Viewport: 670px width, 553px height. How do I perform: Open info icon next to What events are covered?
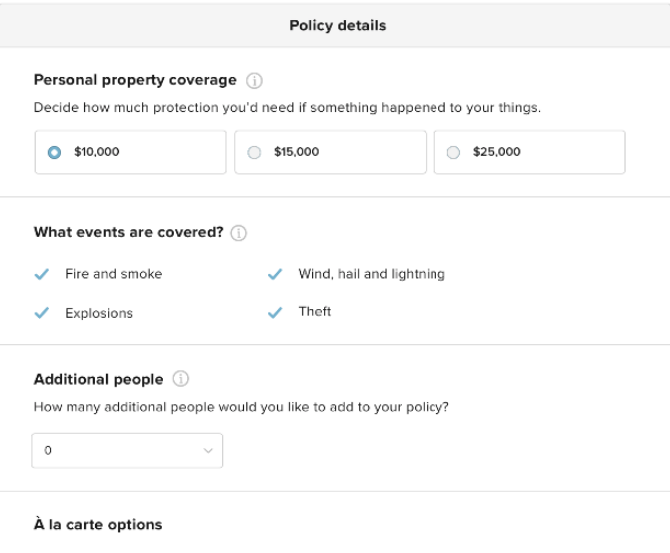click(238, 233)
